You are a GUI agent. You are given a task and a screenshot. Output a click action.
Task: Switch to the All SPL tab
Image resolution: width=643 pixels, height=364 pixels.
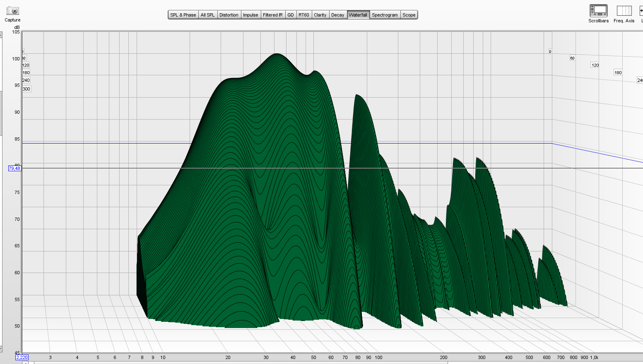(x=207, y=15)
